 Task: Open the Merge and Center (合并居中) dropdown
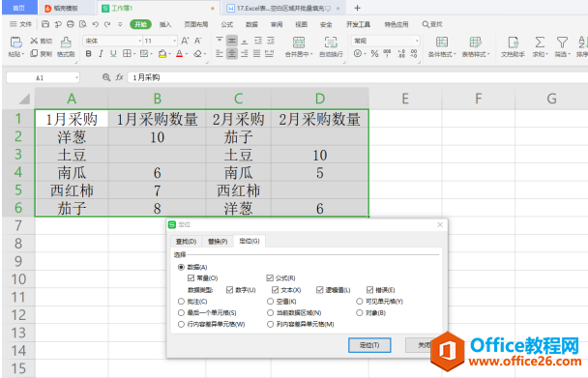[x=299, y=54]
